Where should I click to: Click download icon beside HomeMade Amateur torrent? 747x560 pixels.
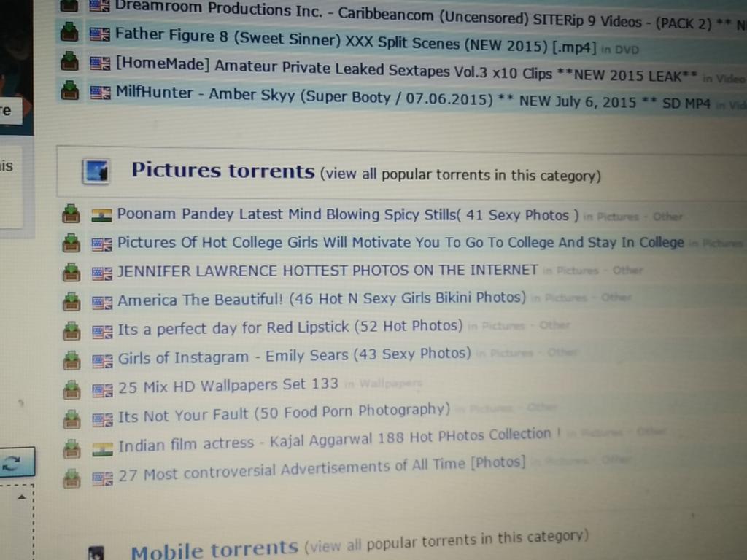click(x=69, y=61)
